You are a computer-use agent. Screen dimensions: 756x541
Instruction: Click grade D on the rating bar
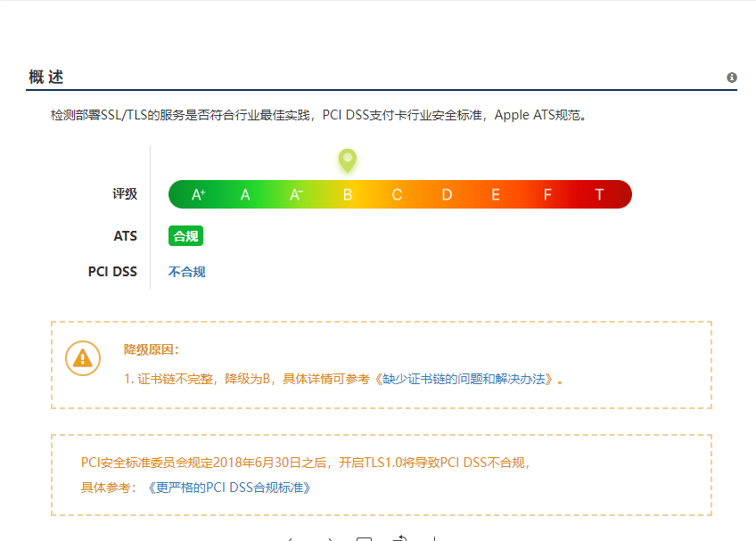point(447,194)
